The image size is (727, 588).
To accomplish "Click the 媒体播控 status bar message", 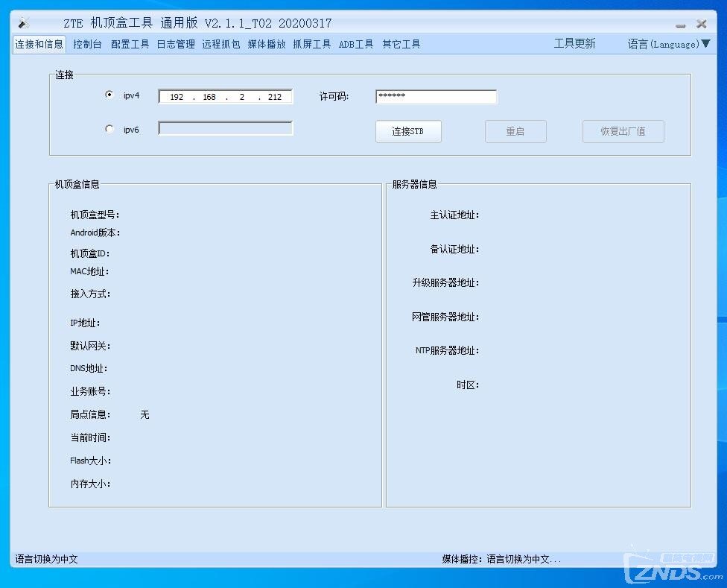I will (x=501, y=559).
